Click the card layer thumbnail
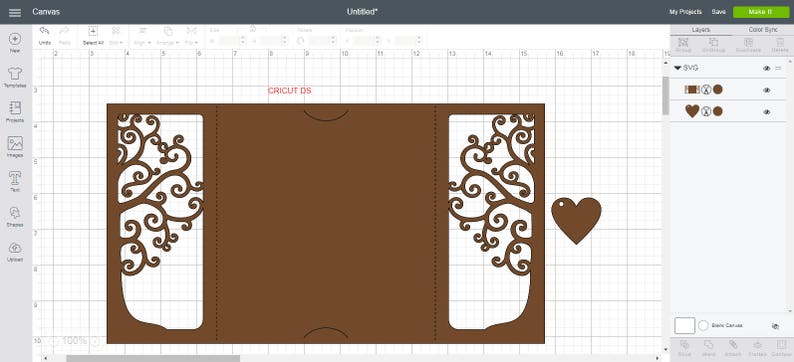Image resolution: width=794 pixels, height=362 pixels. 692,90
